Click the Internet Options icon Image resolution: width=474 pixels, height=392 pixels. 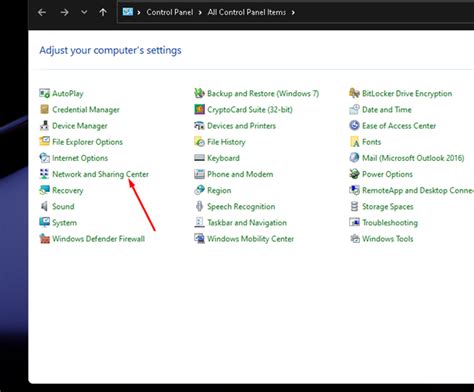click(x=44, y=158)
